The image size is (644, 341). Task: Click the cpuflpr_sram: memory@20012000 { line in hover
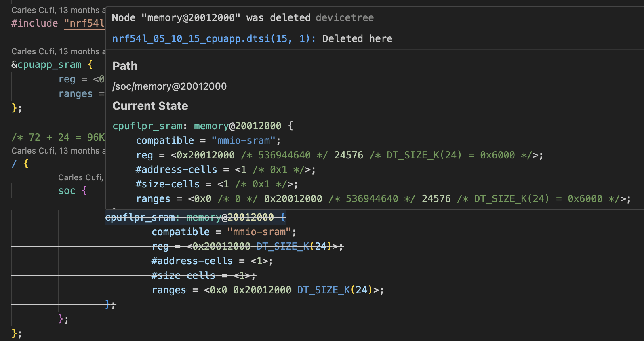point(203,126)
